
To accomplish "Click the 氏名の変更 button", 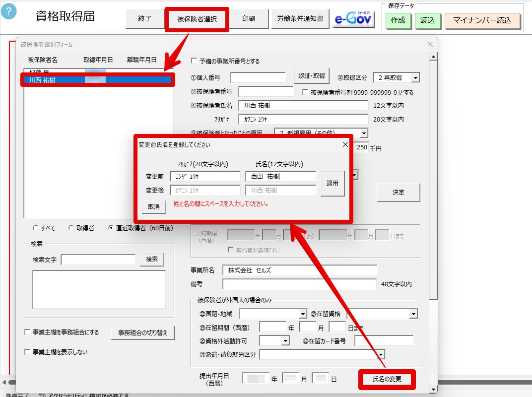I will (387, 379).
